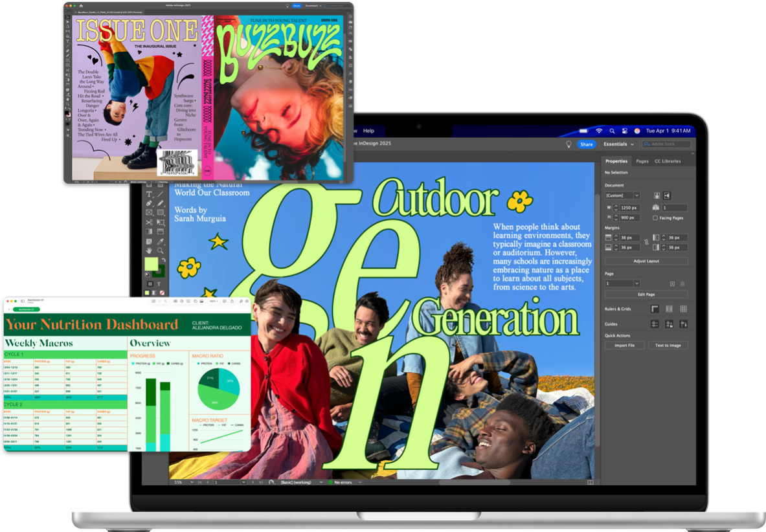Select the Zoom magnifier tool
This screenshot has height=532, width=766.
pos(160,250)
